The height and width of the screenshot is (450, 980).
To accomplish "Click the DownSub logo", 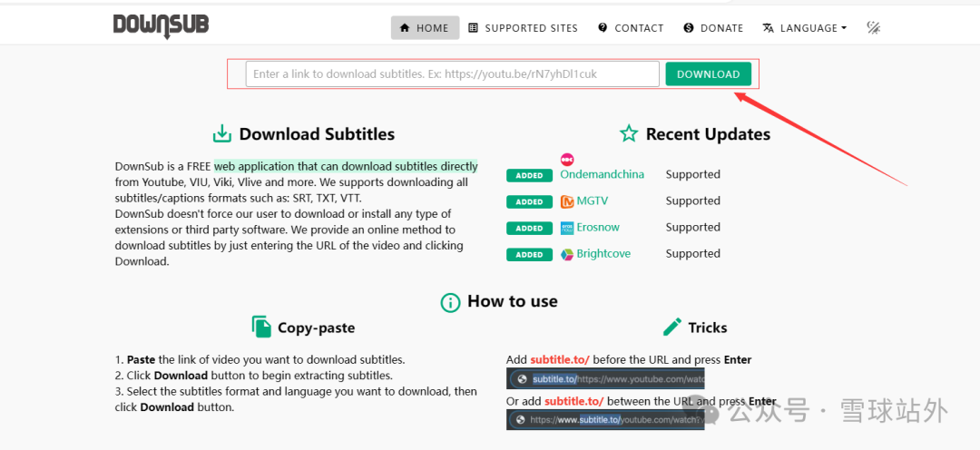I will pos(161,26).
